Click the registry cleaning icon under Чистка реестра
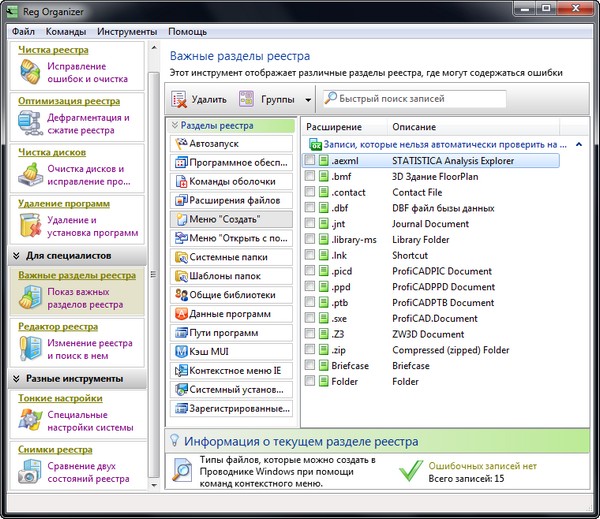 pyautogui.click(x=31, y=72)
